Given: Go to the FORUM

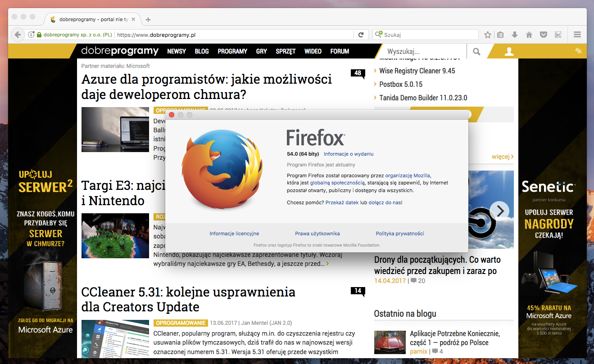Looking at the screenshot, I should tap(340, 51).
